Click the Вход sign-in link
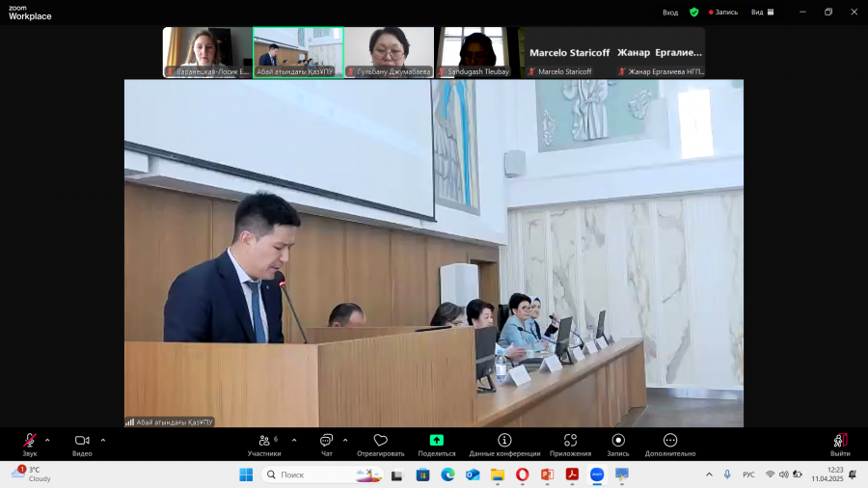Image resolution: width=868 pixels, height=488 pixels. click(x=670, y=13)
